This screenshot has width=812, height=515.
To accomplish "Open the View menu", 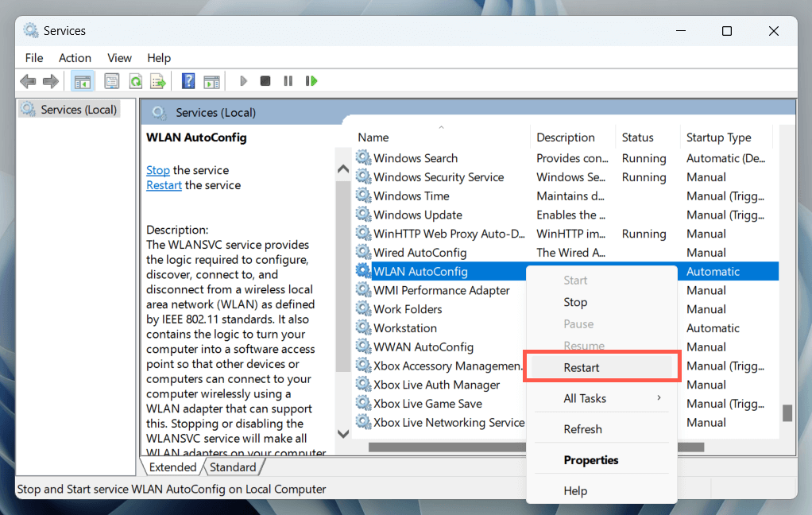I will [119, 58].
